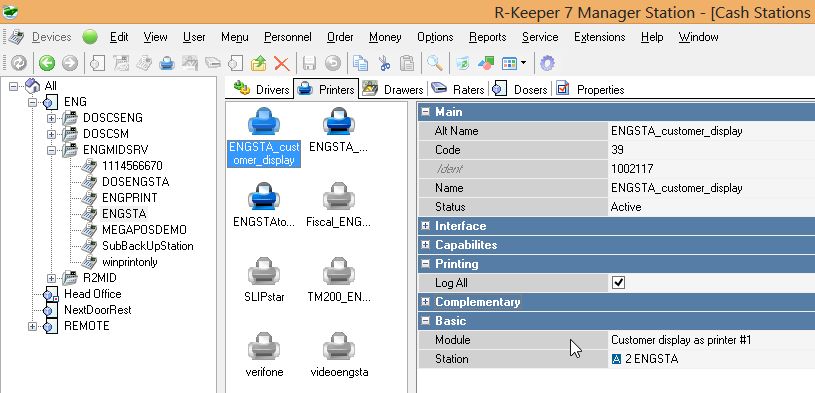Click the refresh icon in toolbar

19,63
